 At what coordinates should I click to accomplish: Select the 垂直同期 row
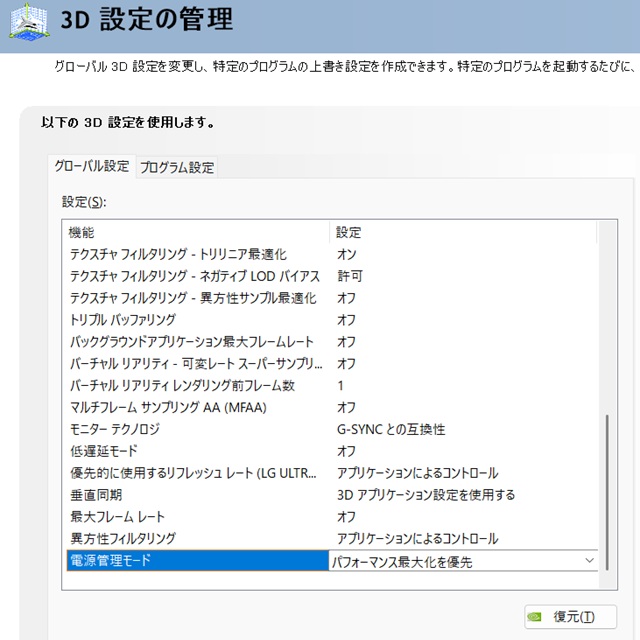[331, 495]
